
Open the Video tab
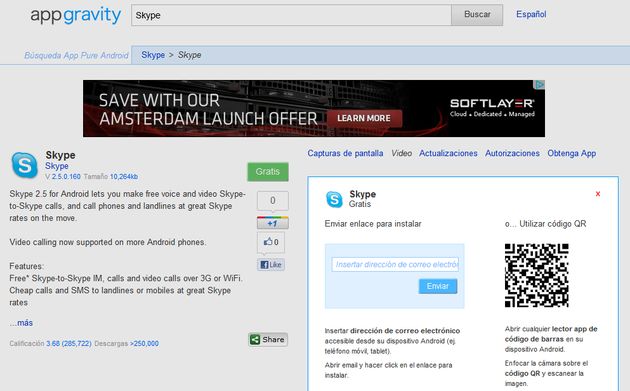tap(401, 153)
